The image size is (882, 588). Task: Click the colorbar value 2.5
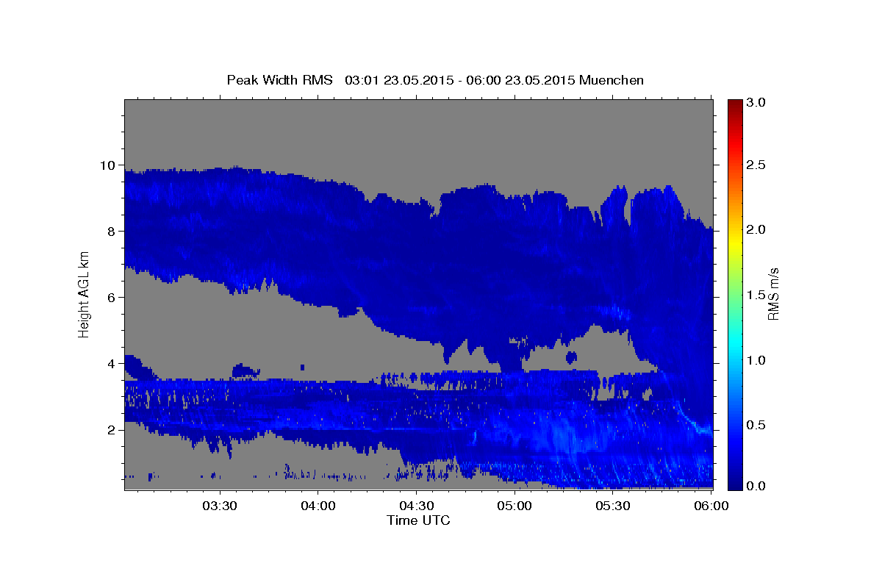757,165
